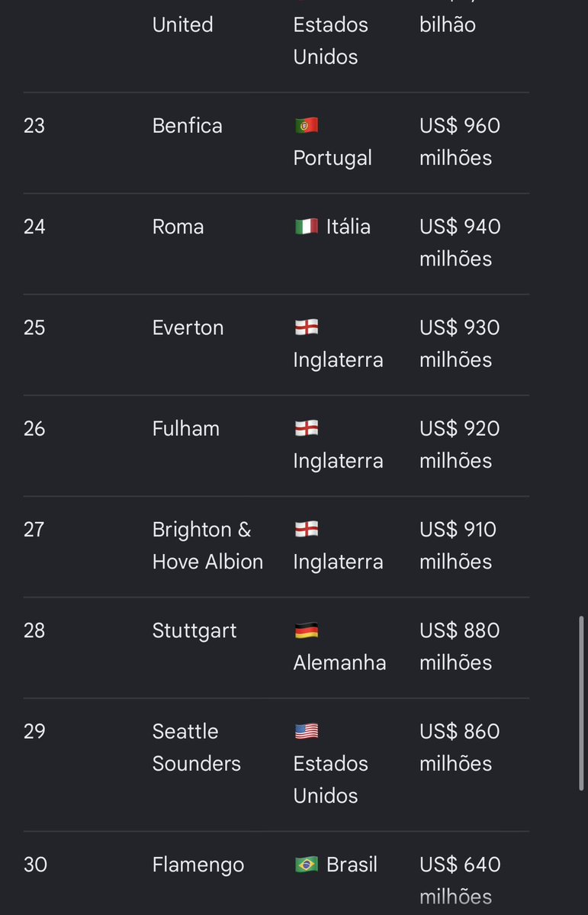588x915 pixels.
Task: Click the Germany flag in the Stuttgart row
Action: [307, 630]
